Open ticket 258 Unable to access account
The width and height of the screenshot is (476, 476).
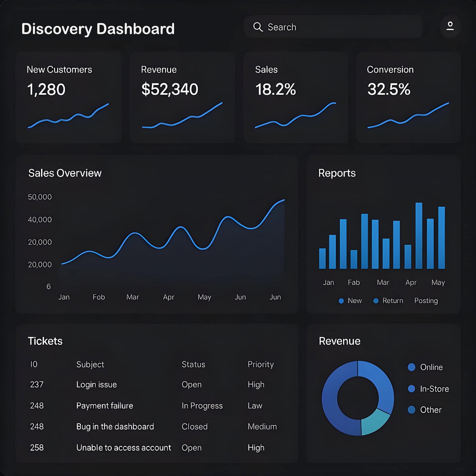tap(123, 447)
